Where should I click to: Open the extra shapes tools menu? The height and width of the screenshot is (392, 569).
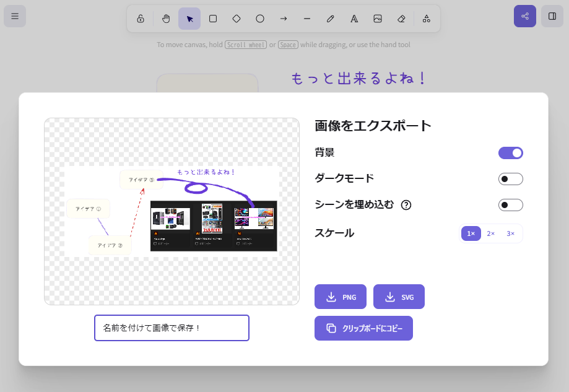[x=427, y=19]
